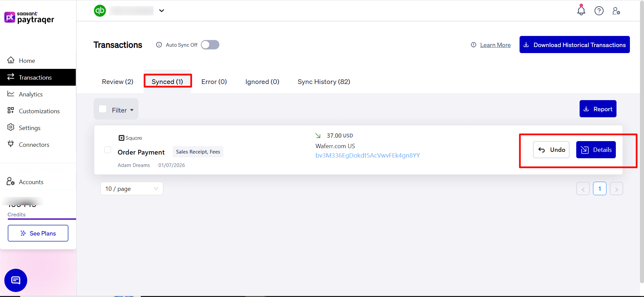Undo the synced Order Payment

[551, 150]
